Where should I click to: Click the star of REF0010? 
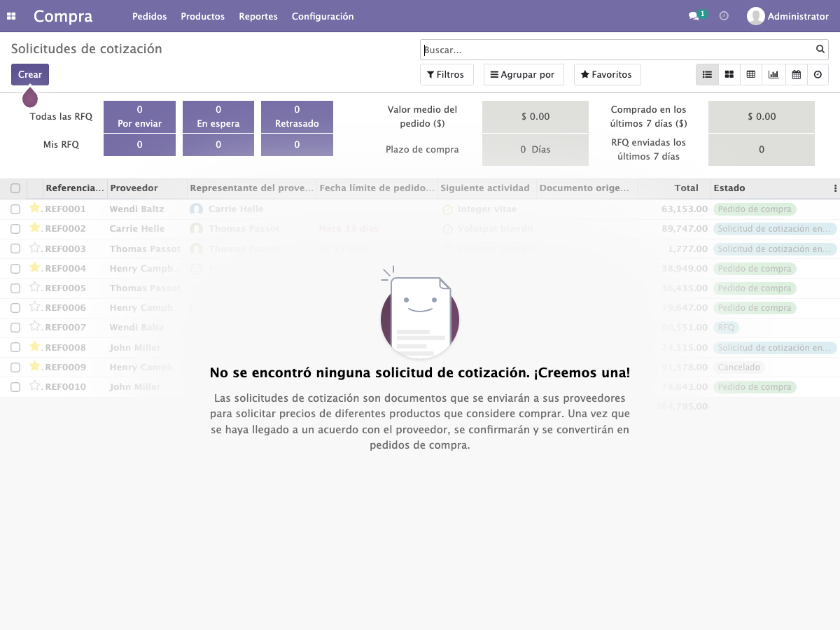pyautogui.click(x=35, y=386)
